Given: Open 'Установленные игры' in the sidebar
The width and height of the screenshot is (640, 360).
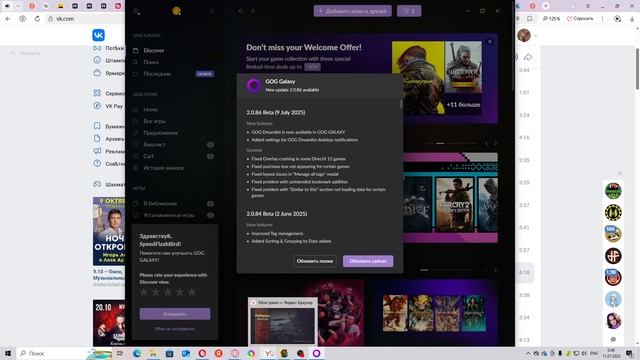Looking at the screenshot, I should [x=169, y=215].
